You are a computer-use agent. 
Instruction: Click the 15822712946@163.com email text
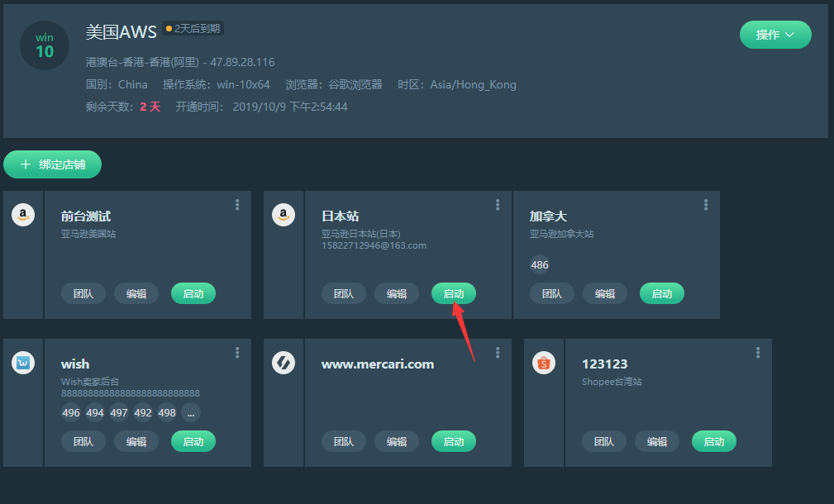click(x=374, y=245)
